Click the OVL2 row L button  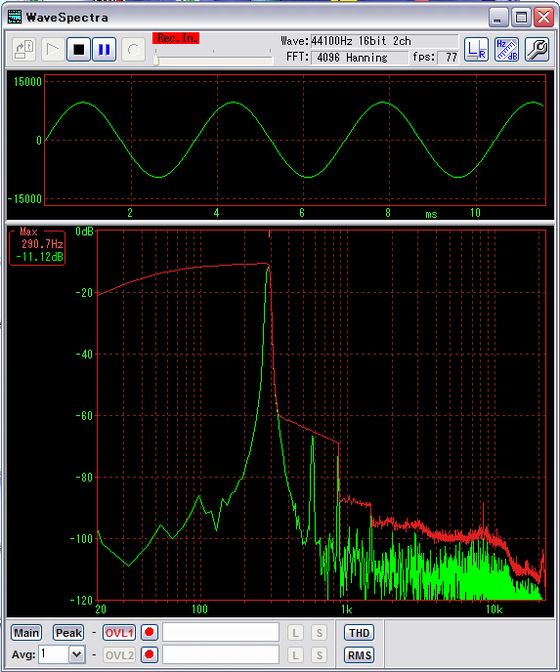point(295,655)
